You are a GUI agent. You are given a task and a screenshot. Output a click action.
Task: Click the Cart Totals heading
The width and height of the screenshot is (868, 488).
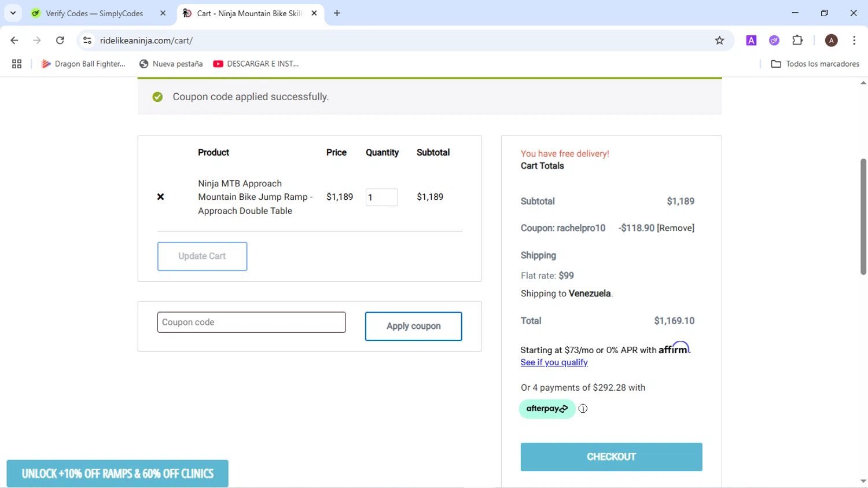click(x=542, y=166)
